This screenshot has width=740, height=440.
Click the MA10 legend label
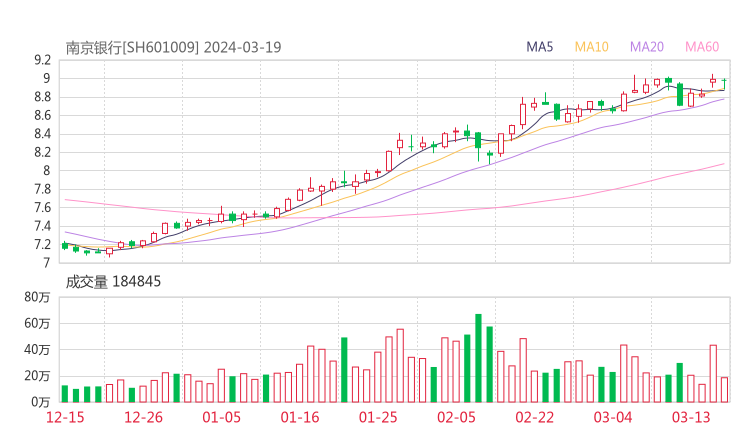[591, 47]
